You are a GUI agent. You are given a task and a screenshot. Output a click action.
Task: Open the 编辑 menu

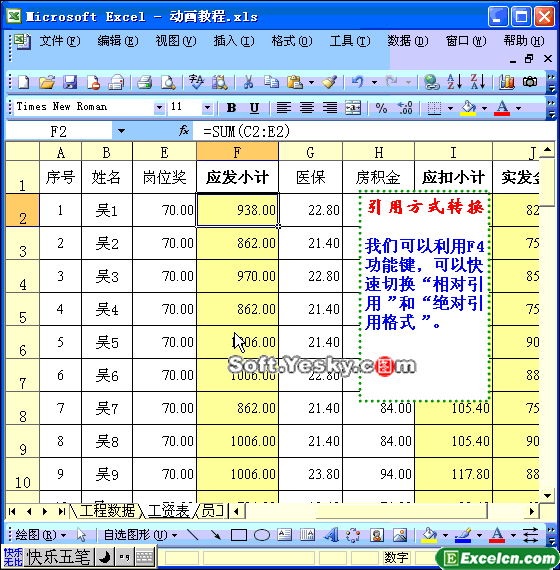(118, 41)
